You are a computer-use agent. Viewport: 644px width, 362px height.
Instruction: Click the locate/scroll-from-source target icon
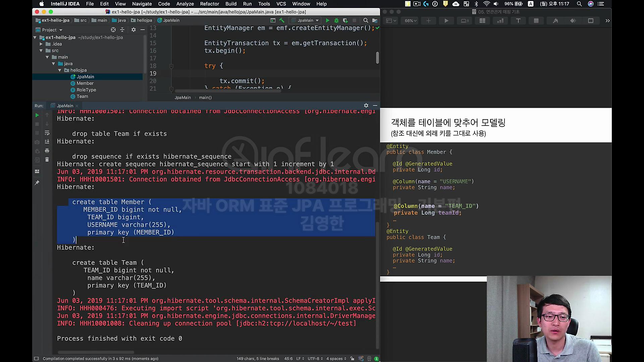[x=113, y=30]
